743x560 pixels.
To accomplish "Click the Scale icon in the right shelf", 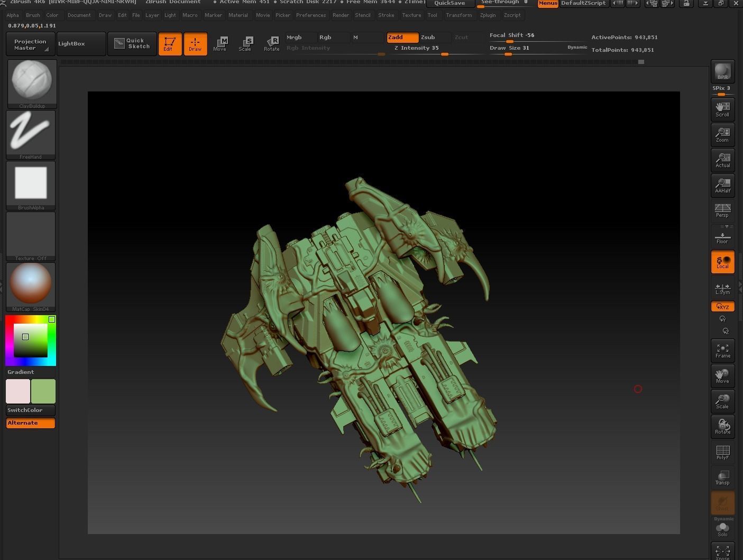I will pos(722,401).
